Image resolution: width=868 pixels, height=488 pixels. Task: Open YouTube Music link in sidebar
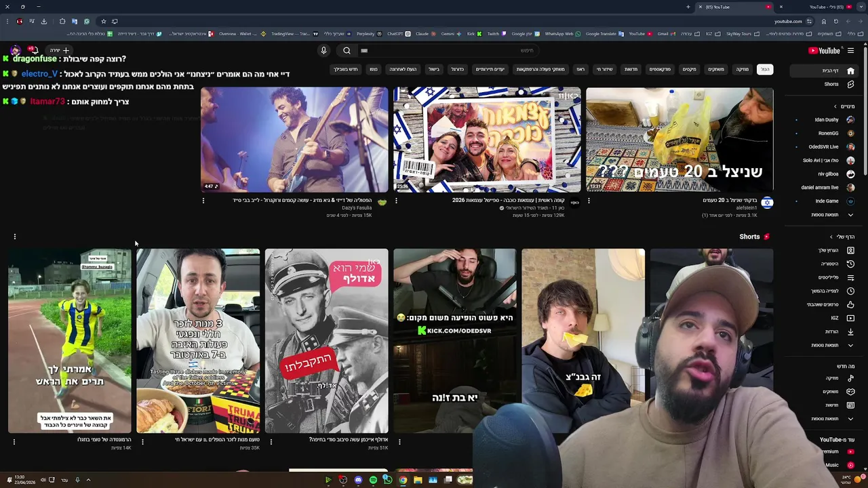pyautogui.click(x=838, y=465)
